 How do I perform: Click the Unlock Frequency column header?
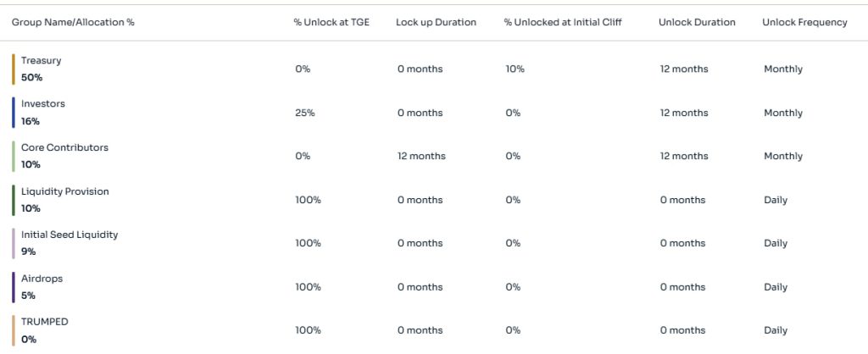point(804,23)
